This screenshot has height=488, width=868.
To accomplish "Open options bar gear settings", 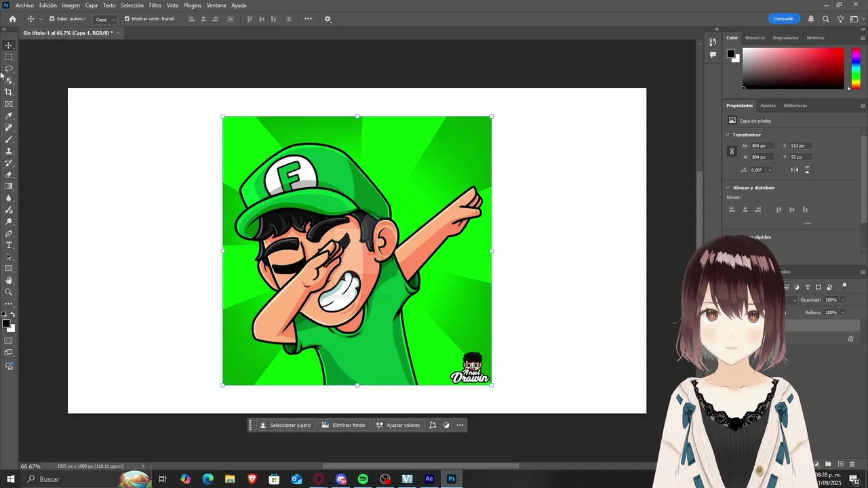I will coord(328,19).
